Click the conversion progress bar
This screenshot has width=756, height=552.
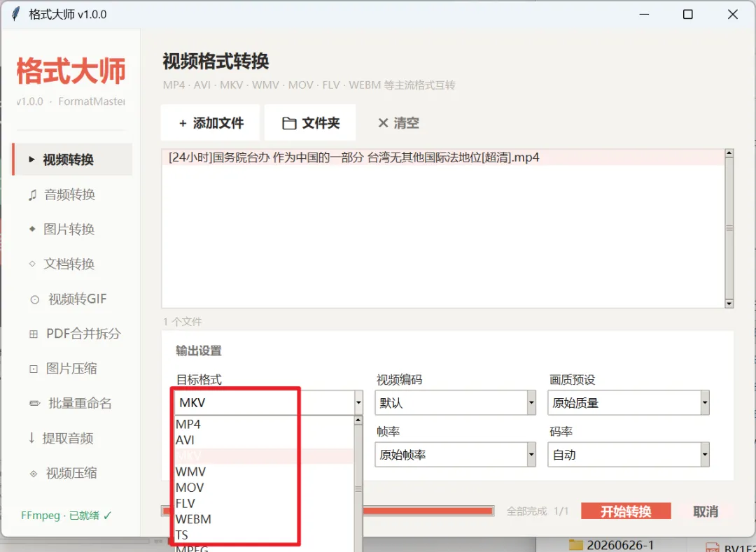pyautogui.click(x=328, y=511)
